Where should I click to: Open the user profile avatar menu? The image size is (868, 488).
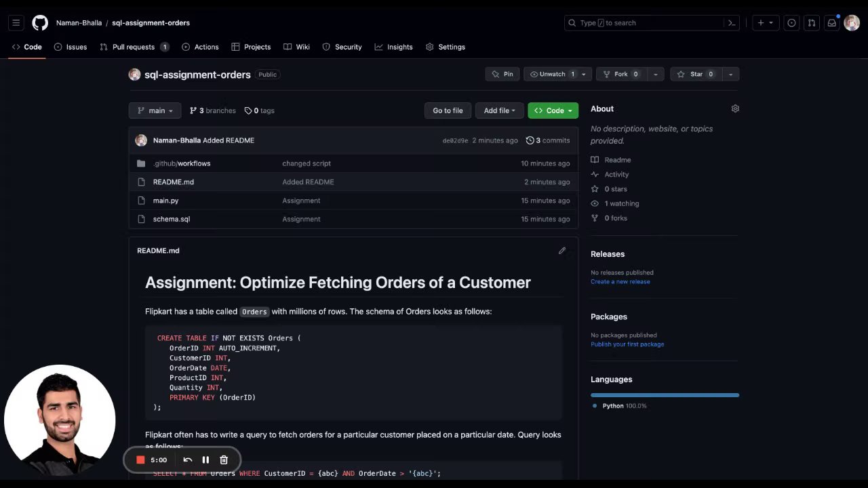[852, 23]
